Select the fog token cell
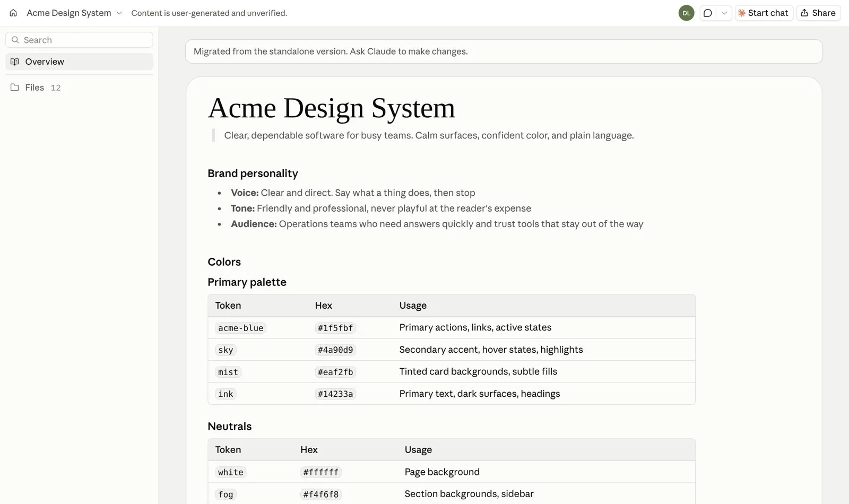This screenshot has height=504, width=849. pos(226,494)
